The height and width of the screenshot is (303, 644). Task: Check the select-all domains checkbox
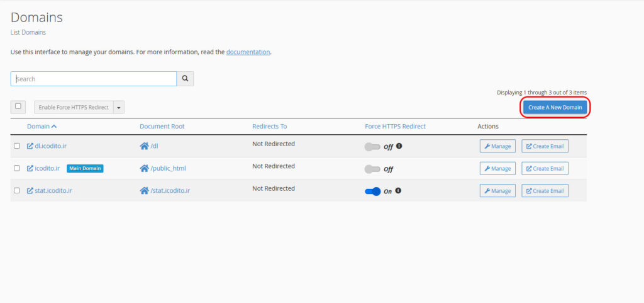coord(18,106)
